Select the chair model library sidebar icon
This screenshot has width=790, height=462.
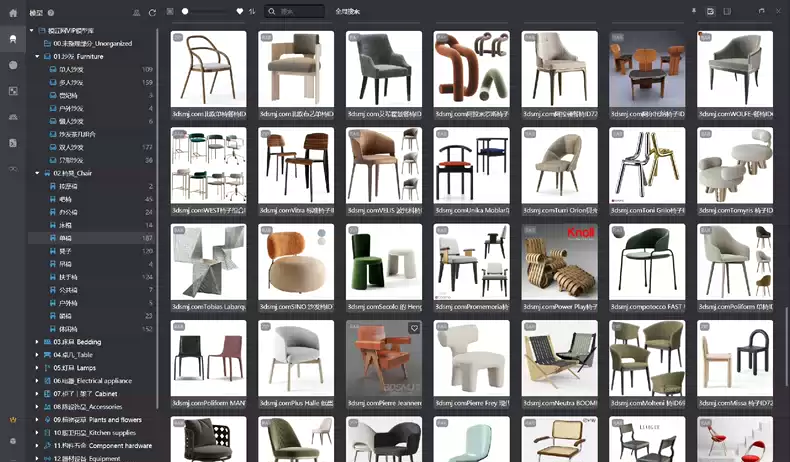(x=13, y=39)
